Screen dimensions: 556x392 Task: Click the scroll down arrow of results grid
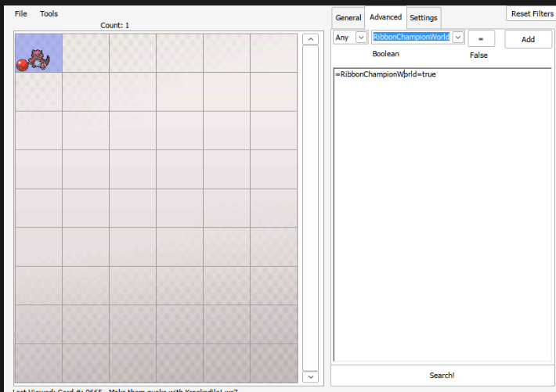point(311,377)
